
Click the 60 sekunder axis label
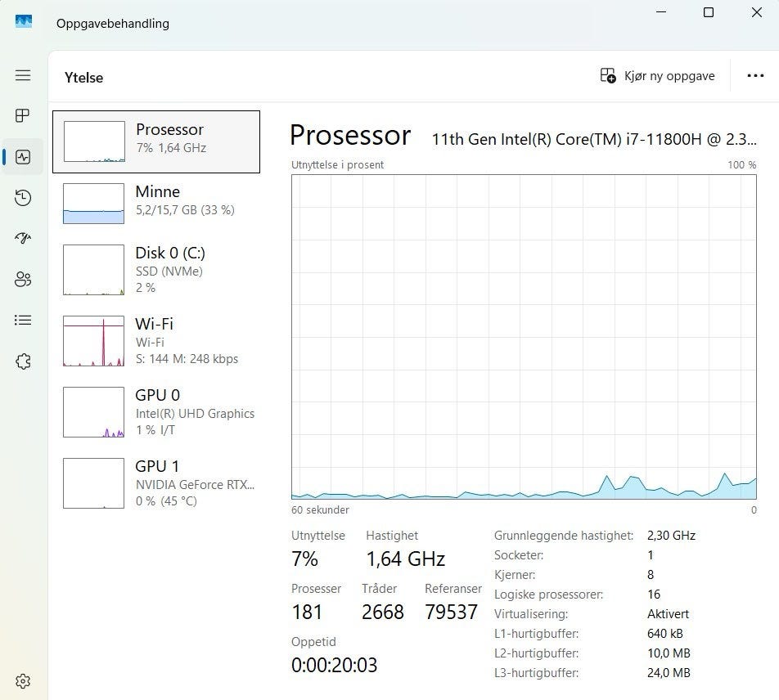click(320, 509)
